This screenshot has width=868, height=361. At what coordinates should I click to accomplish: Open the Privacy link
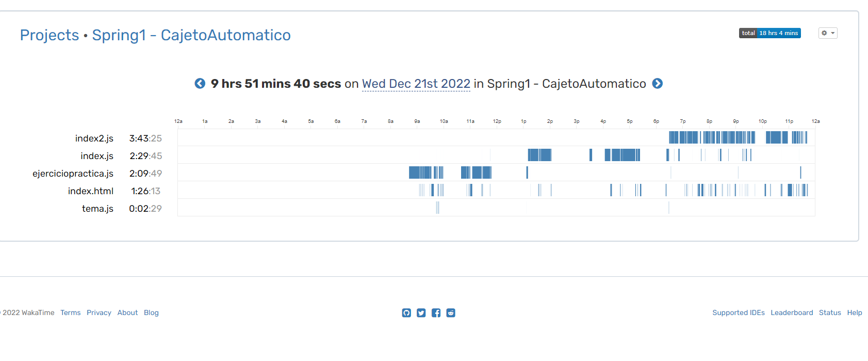click(x=99, y=312)
